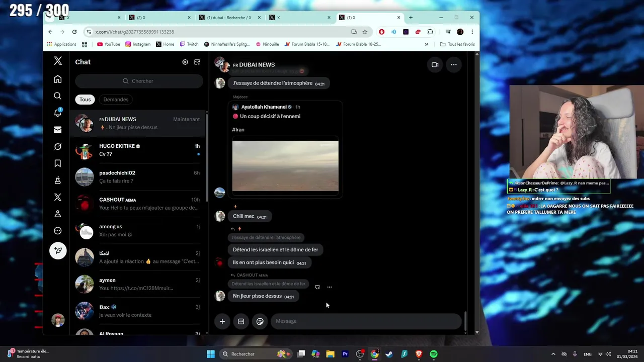The height and width of the screenshot is (362, 644).
Task: Open the Bax conversation
Action: click(138, 311)
